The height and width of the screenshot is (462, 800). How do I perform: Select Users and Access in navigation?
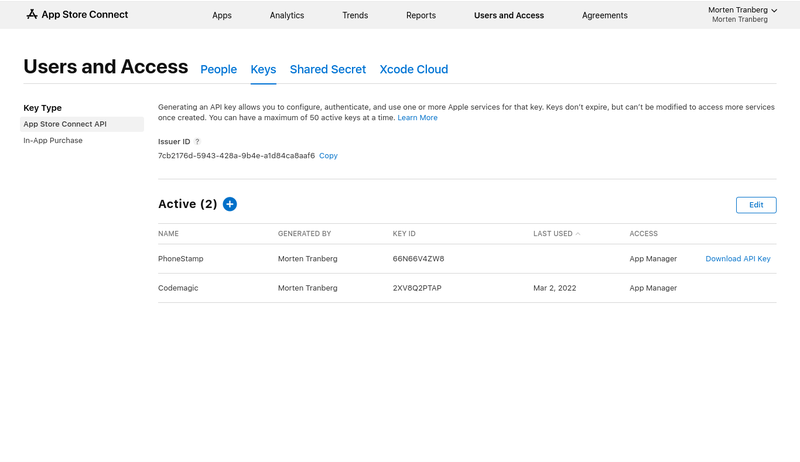tap(509, 15)
